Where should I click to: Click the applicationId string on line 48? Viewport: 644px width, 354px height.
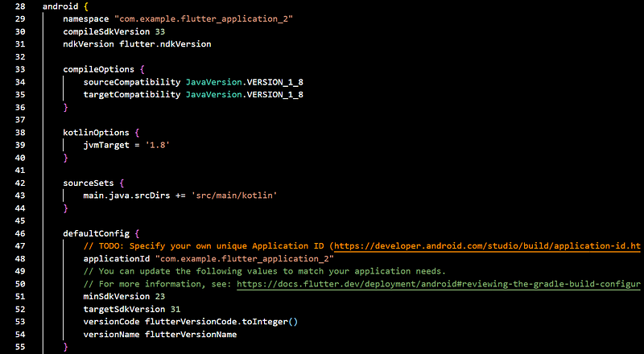pyautogui.click(x=245, y=259)
